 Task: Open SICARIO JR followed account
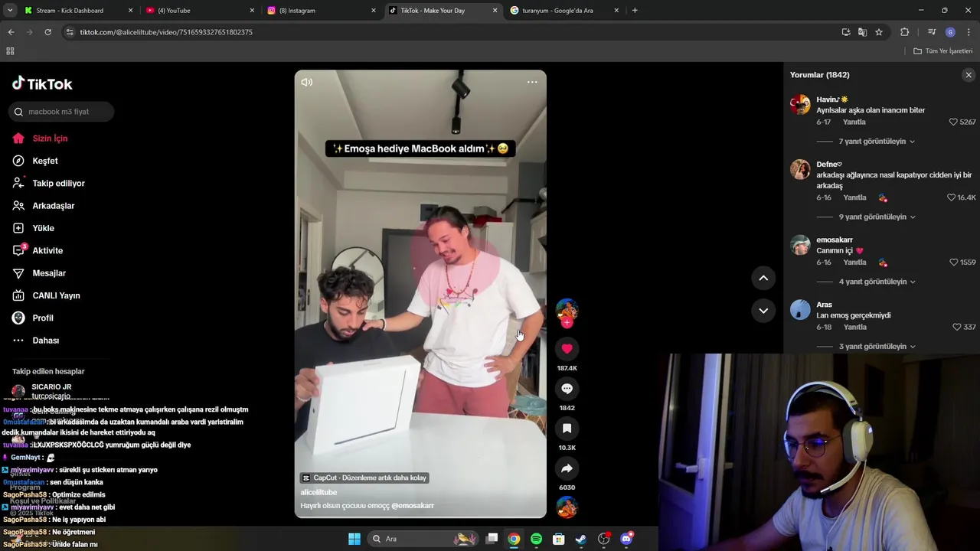[x=51, y=387]
